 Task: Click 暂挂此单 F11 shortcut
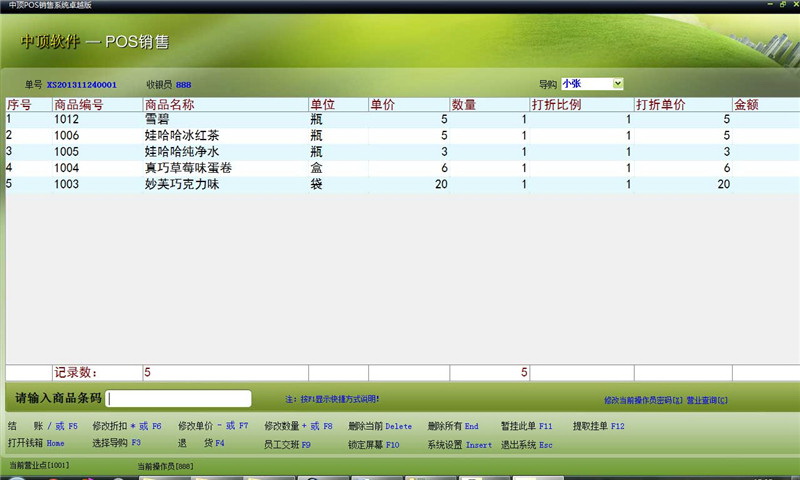coord(527,426)
